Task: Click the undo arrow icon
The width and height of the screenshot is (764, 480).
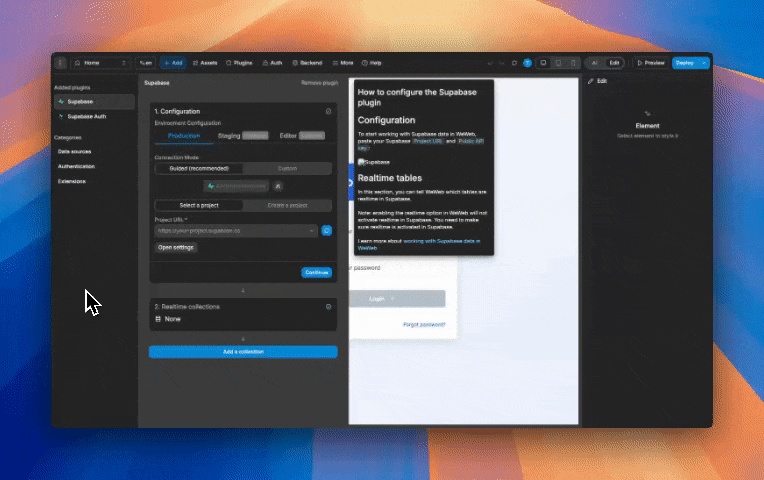Action: coord(490,63)
